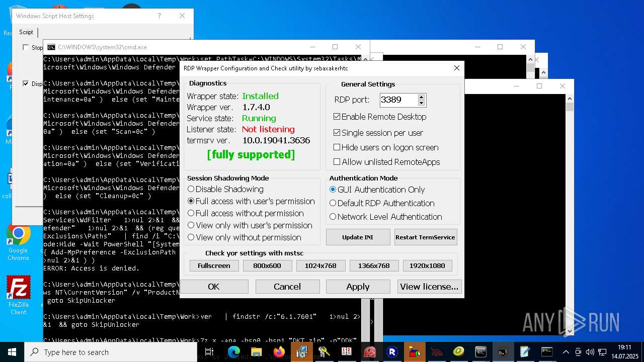This screenshot has height=362, width=644.
Task: Click the red-white '12' taskbar icon
Action: tap(347, 352)
